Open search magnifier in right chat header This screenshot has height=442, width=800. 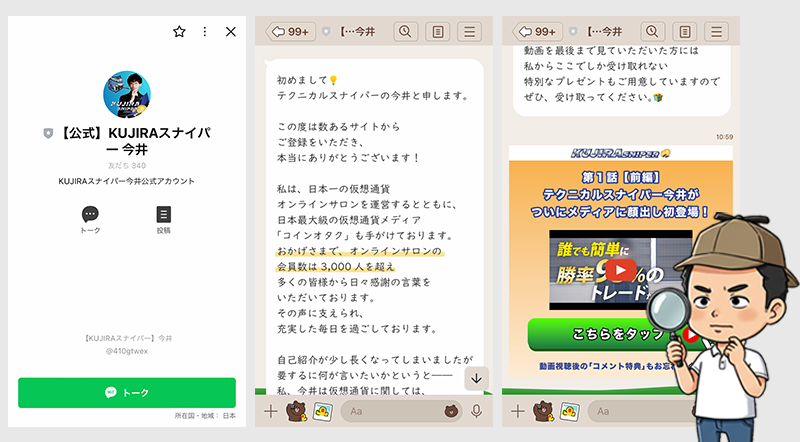coord(651,32)
